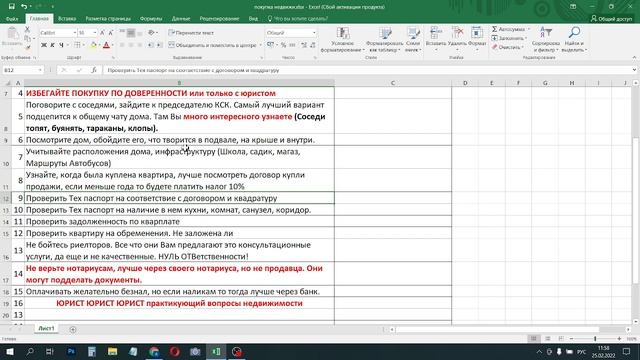Expand the formula bar

click(x=634, y=70)
